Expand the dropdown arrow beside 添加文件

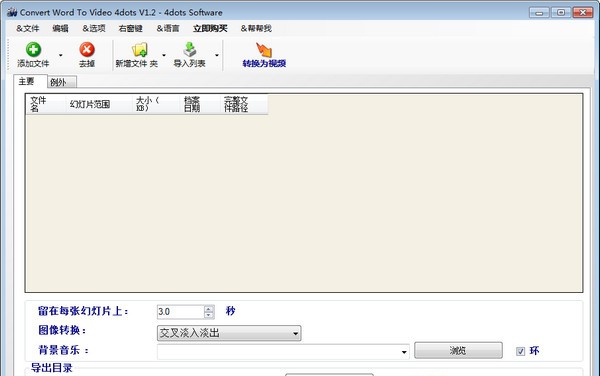coord(60,55)
